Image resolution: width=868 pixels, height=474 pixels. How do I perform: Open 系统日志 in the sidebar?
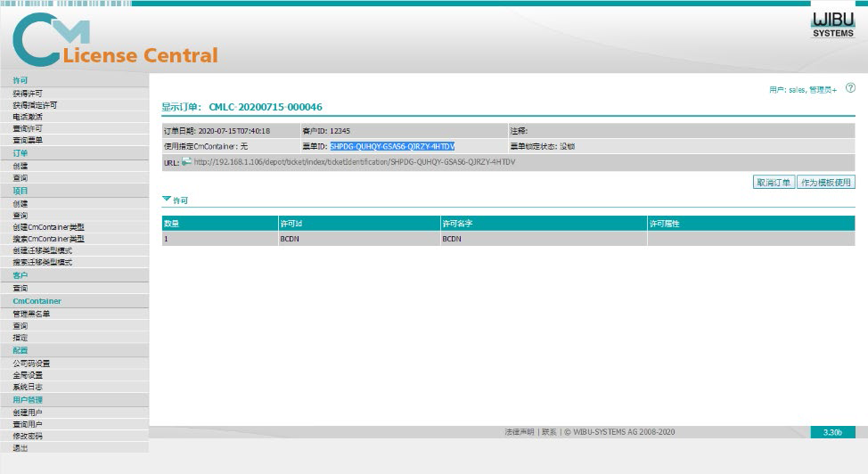[28, 387]
